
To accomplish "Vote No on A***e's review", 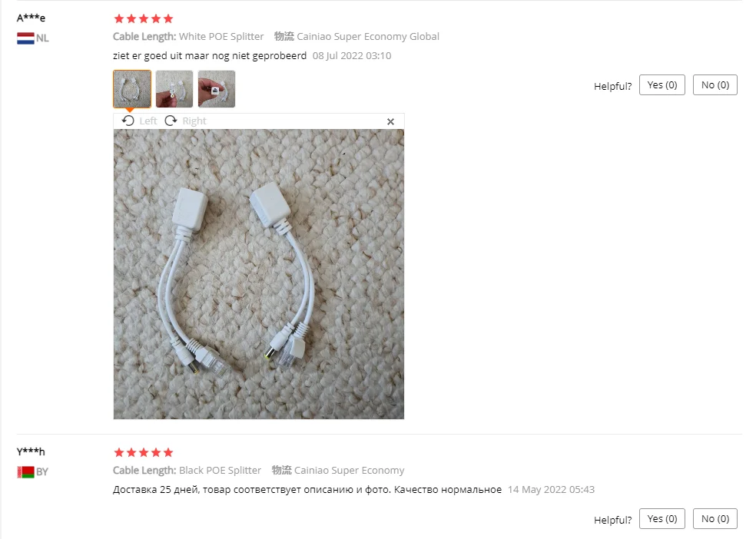I will point(715,84).
